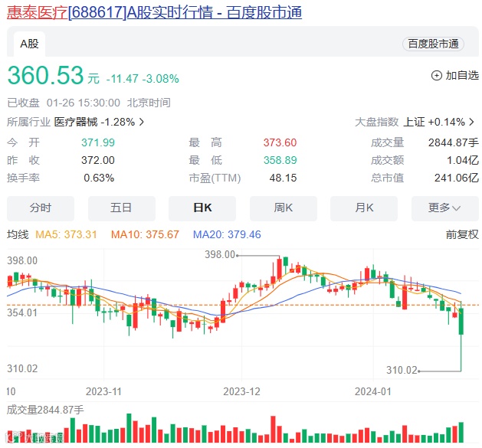
Task: Click the 2023-11 date axis label
Action: (103, 392)
